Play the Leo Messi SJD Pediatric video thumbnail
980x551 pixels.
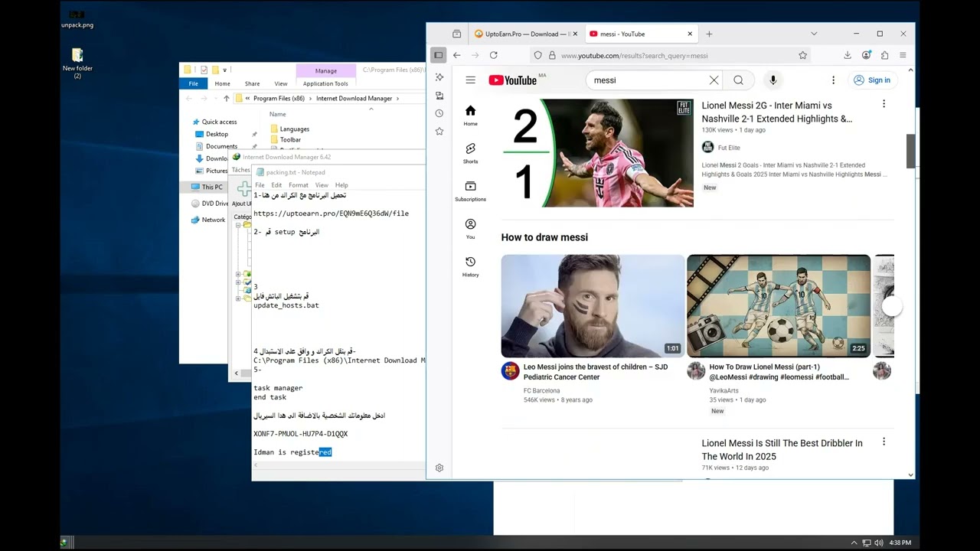point(593,306)
